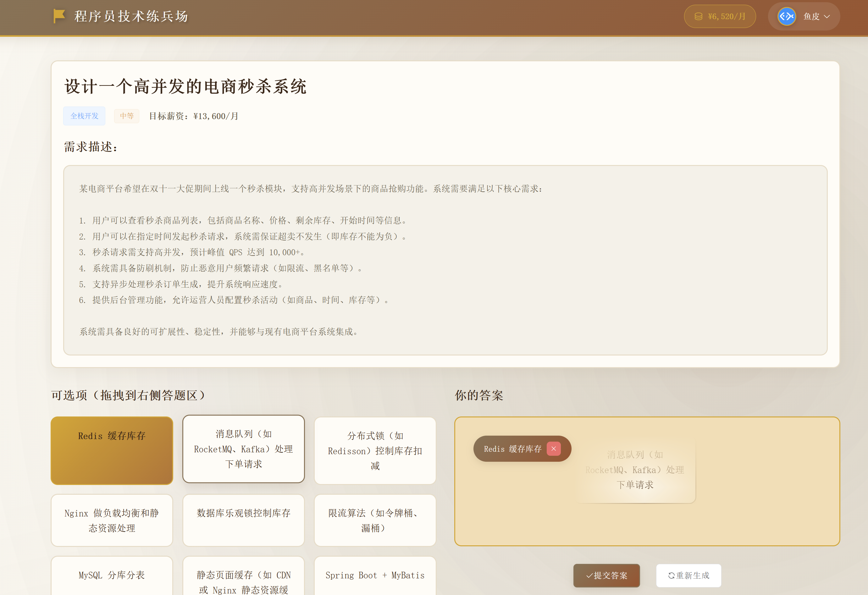Click the checkmark icon on 提交答案
The image size is (868, 595).
[x=589, y=576]
